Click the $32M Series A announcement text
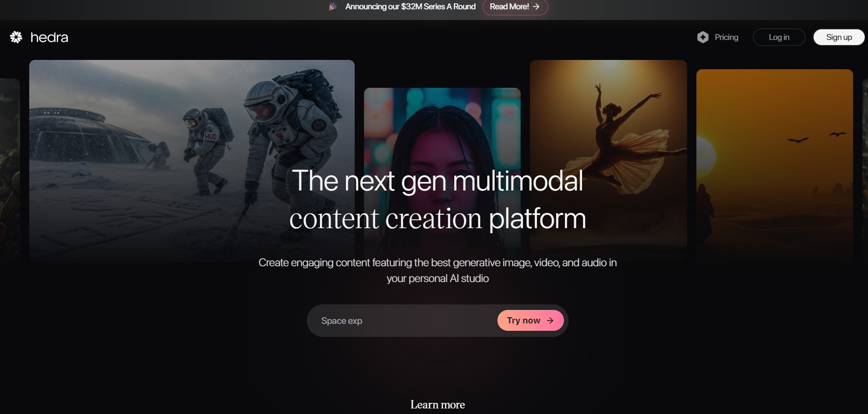The height and width of the screenshot is (414, 868). (x=411, y=7)
